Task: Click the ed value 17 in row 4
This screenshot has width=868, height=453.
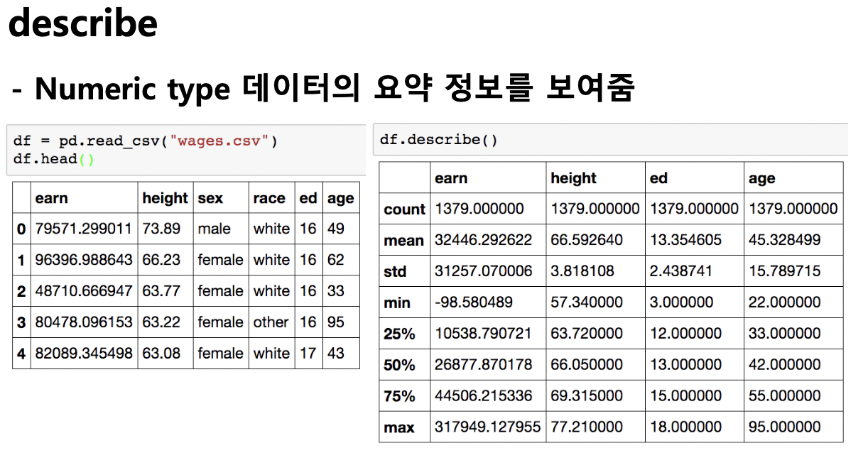Action: coord(308,354)
